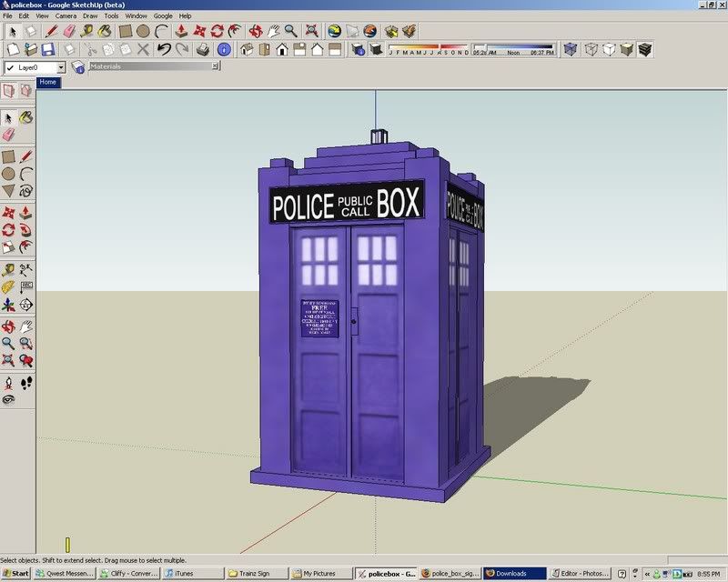Activate the Zoom Extents tool in the top toolbar
The width and height of the screenshot is (728, 582).
312,32
